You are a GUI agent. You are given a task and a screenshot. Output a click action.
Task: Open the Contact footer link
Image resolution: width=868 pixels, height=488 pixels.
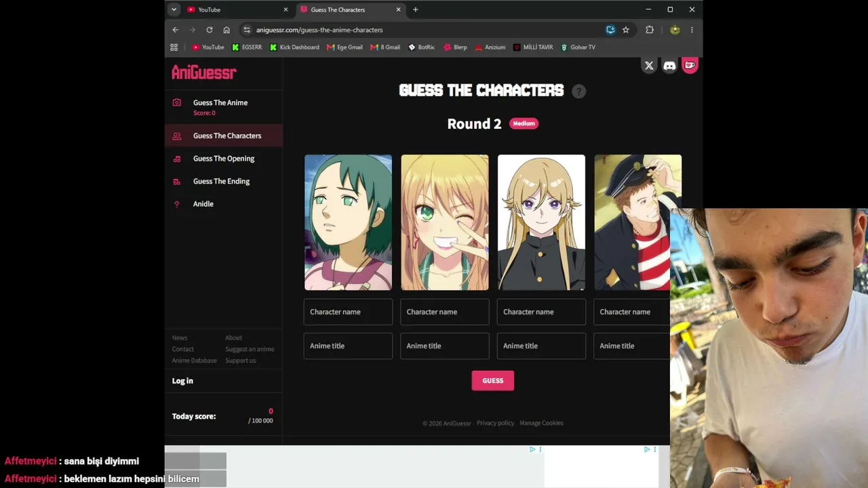click(183, 349)
